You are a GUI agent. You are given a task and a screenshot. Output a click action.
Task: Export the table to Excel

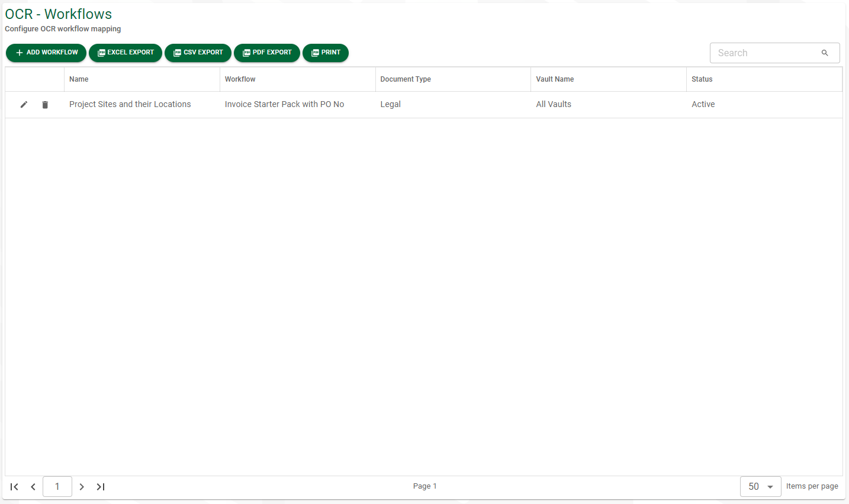[x=126, y=53]
